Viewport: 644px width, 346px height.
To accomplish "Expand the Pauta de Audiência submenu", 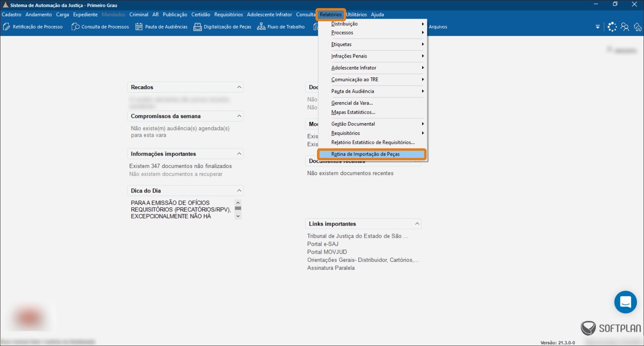I will pyautogui.click(x=373, y=91).
